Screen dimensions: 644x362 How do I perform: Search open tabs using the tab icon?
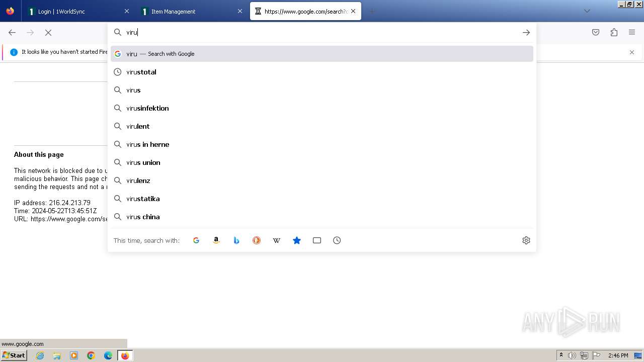317,240
